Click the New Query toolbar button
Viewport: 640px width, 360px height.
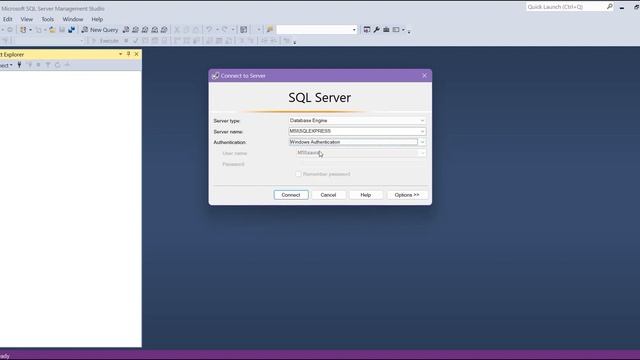coord(100,30)
